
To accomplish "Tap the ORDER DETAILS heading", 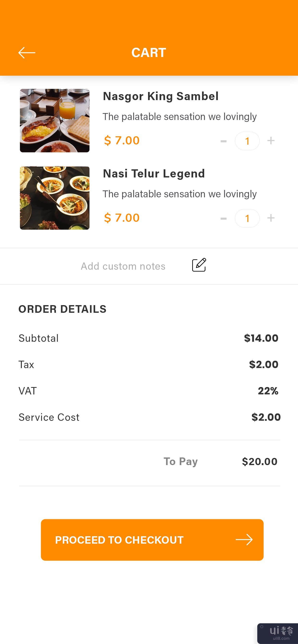I will point(62,309).
